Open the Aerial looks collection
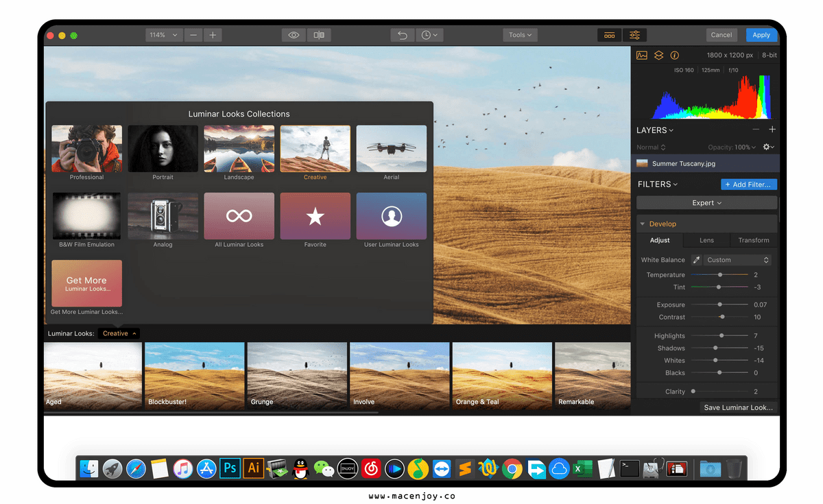The image size is (823, 504). [x=392, y=149]
